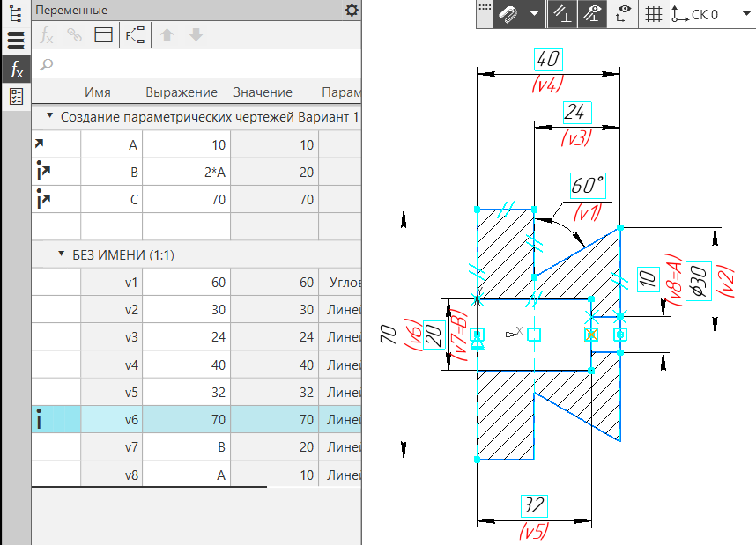Select the name cell 'C'

pyautogui.click(x=111, y=200)
